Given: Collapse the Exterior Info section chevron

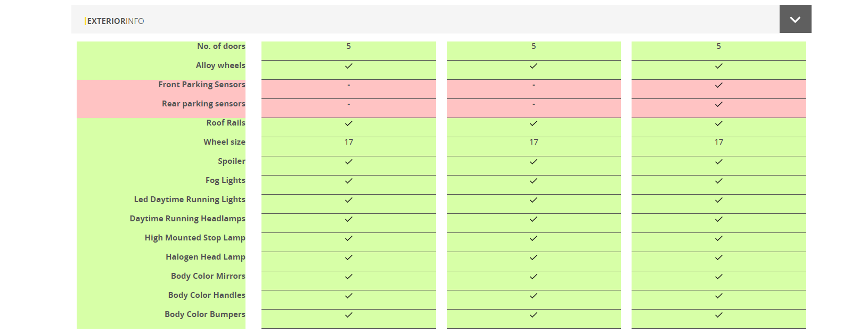Looking at the screenshot, I should (795, 20).
